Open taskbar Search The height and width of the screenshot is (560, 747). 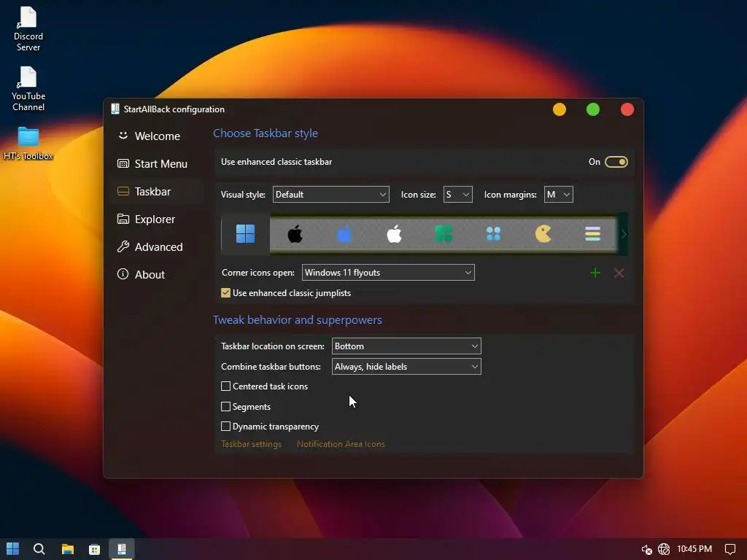click(39, 549)
